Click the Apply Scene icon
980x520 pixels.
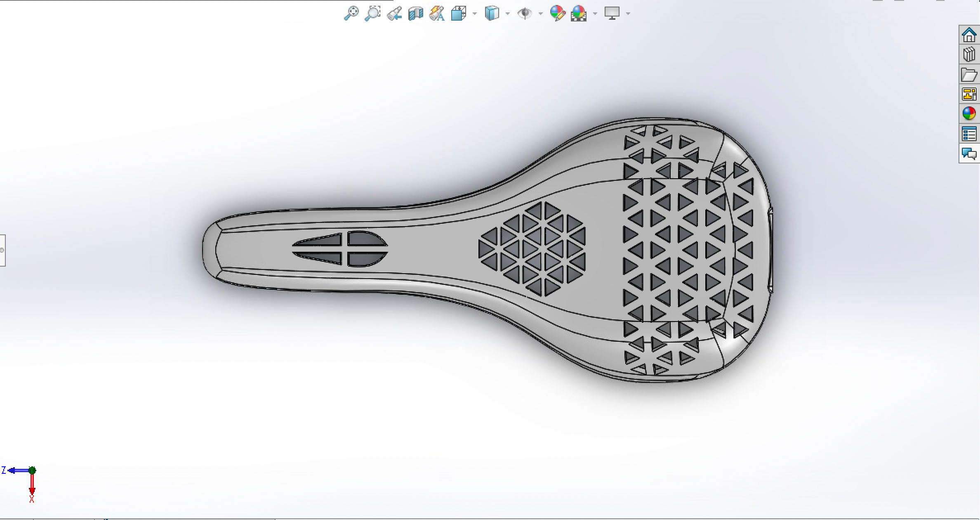coord(579,14)
